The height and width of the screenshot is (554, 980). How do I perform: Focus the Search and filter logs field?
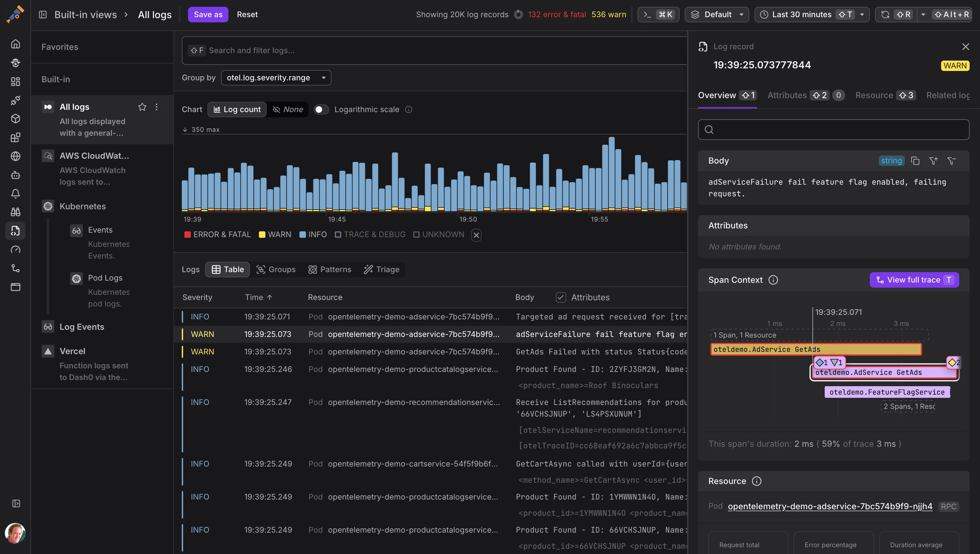click(x=434, y=51)
